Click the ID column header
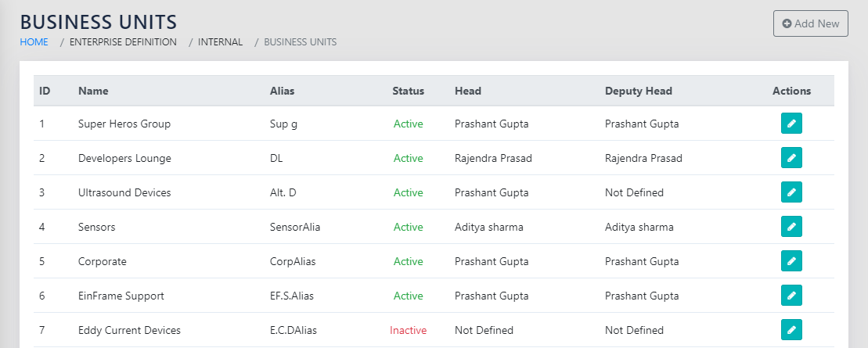The image size is (868, 348). [x=45, y=91]
